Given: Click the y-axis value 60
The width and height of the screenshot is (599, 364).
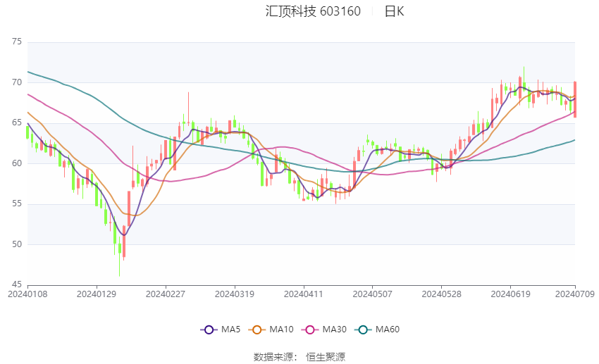Looking at the screenshot, I should pyautogui.click(x=17, y=163).
